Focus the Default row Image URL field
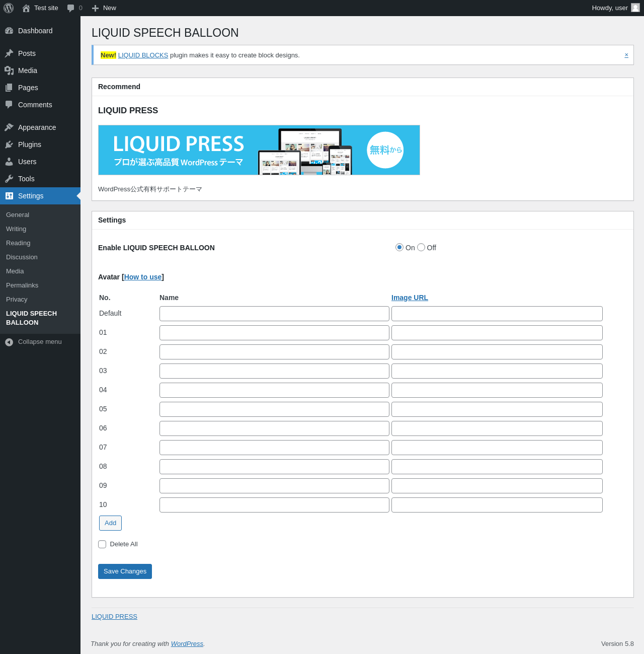Viewport: 644px width, 654px height. pos(497,314)
